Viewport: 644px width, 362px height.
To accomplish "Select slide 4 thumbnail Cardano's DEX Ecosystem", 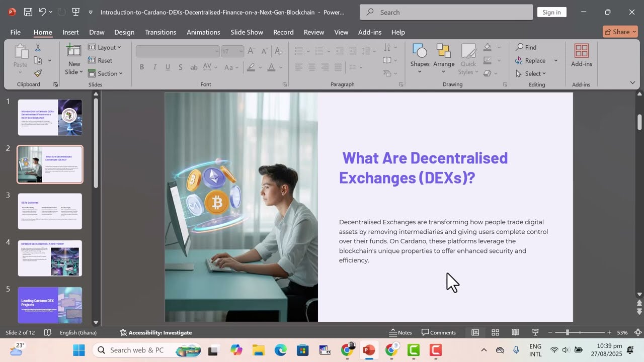I will 50,258.
